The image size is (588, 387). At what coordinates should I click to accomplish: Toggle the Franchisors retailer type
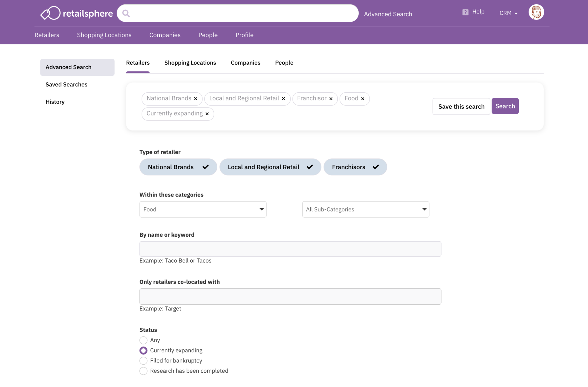355,167
